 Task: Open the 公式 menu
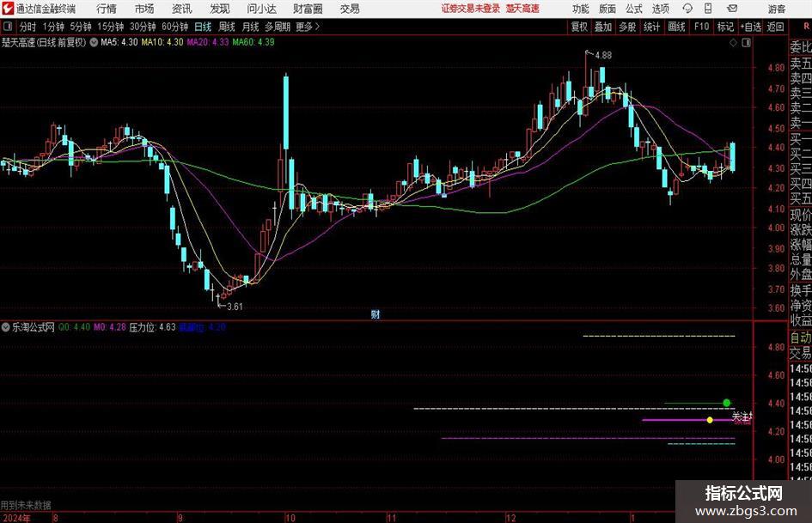[634, 9]
